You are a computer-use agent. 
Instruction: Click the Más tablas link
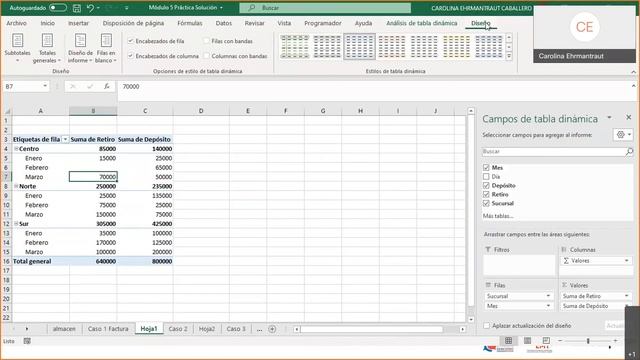pyautogui.click(x=498, y=216)
